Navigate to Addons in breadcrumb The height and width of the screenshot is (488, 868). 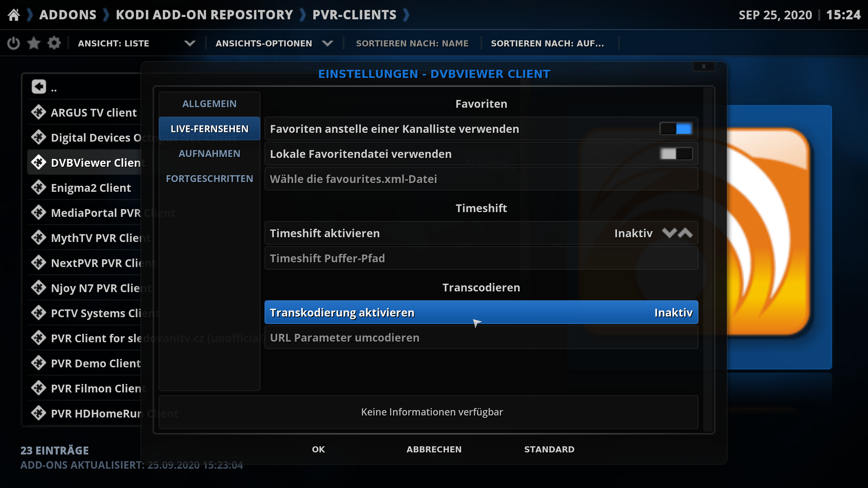pos(68,15)
